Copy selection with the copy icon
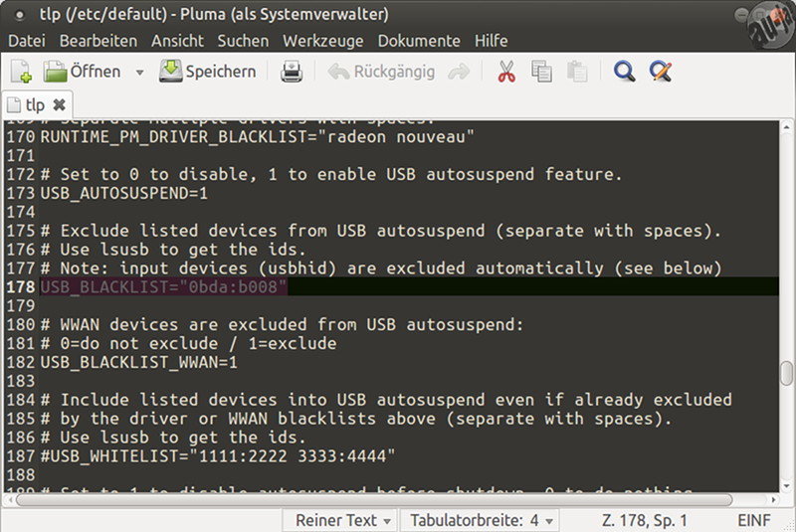Viewport: 796px width, 532px height. (x=541, y=72)
